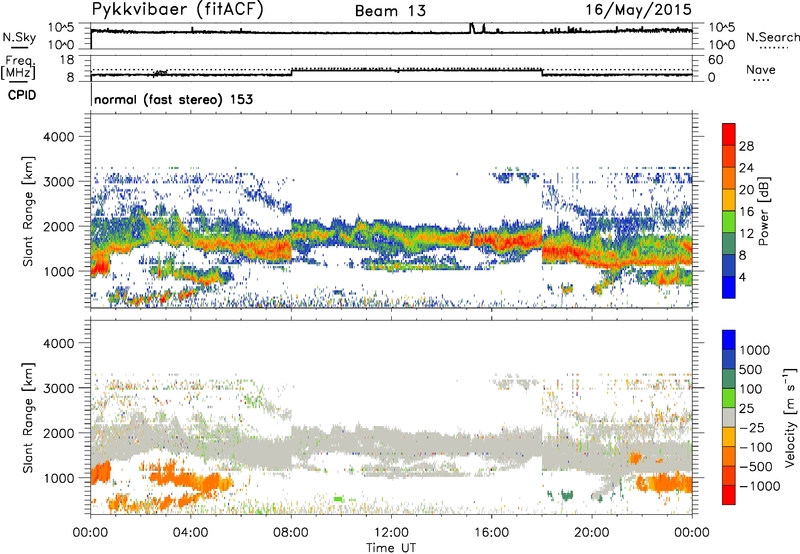Click the 'Beam 13' label
This screenshot has height=554, width=800.
[x=390, y=11]
